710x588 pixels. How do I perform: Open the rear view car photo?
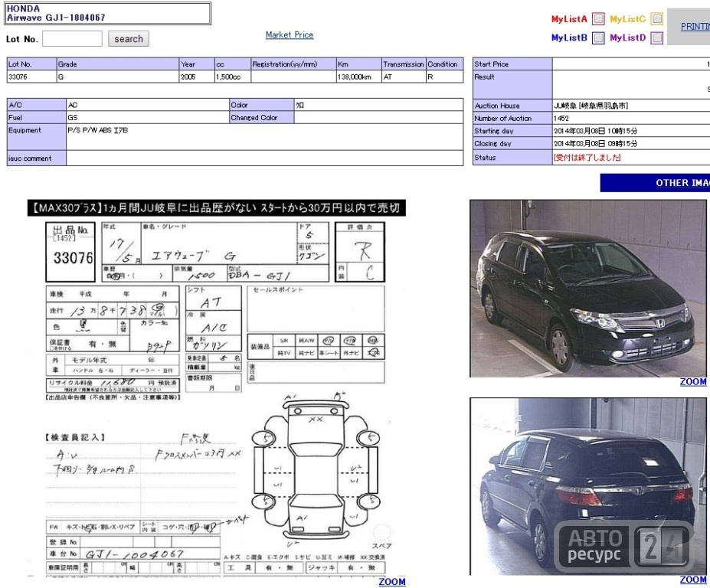point(588,486)
